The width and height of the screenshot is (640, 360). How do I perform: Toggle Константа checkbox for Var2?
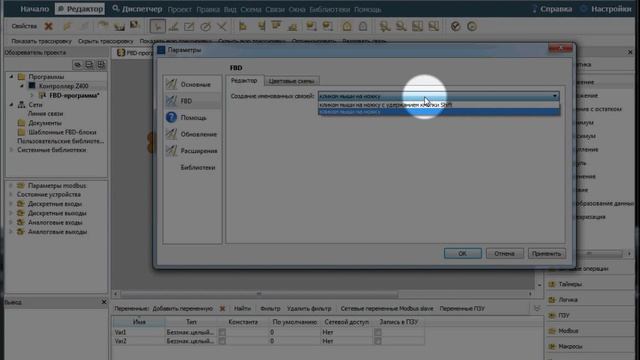(x=222, y=341)
